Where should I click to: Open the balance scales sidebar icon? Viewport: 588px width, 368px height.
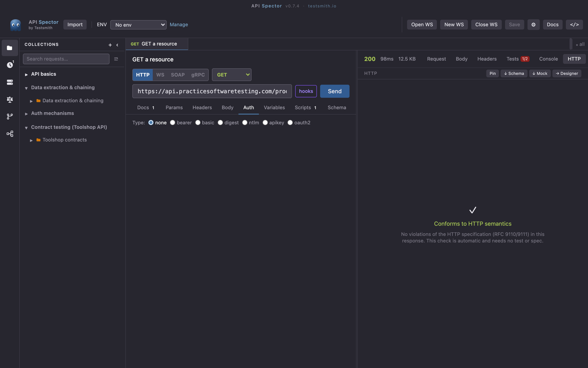tap(10, 99)
